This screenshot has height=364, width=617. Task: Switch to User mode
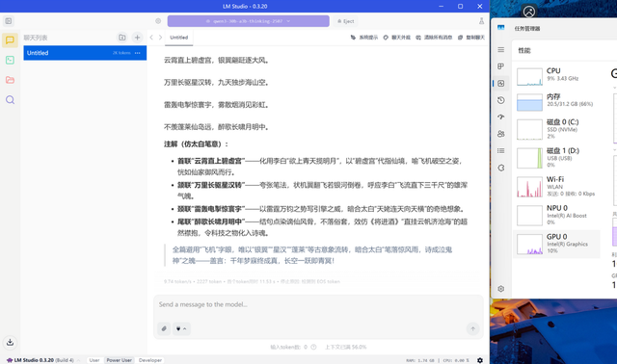94,360
